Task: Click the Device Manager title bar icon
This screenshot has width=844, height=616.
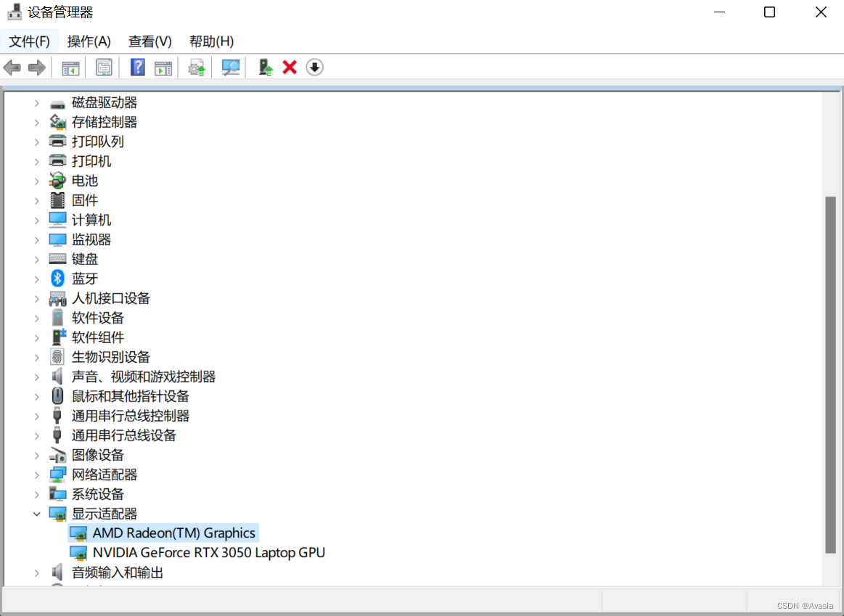Action: tap(15, 12)
